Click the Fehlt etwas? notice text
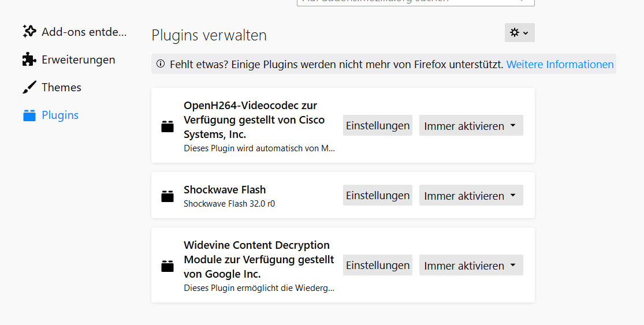This screenshot has width=644, height=325. coord(336,65)
